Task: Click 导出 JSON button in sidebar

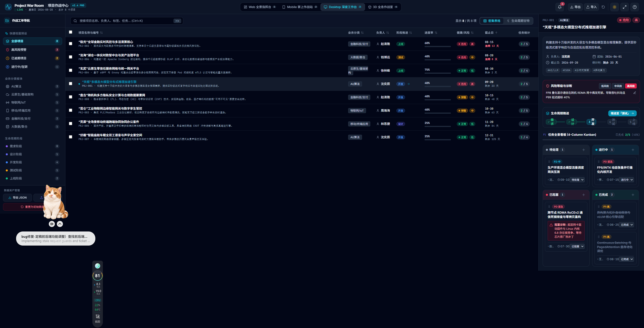Action: 18,198
